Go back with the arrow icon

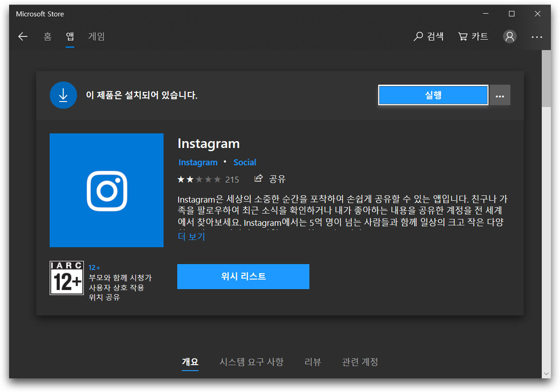coord(23,36)
